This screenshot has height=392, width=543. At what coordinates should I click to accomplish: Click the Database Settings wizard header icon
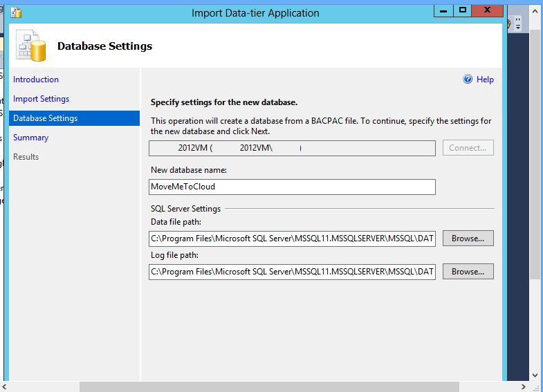[31, 46]
